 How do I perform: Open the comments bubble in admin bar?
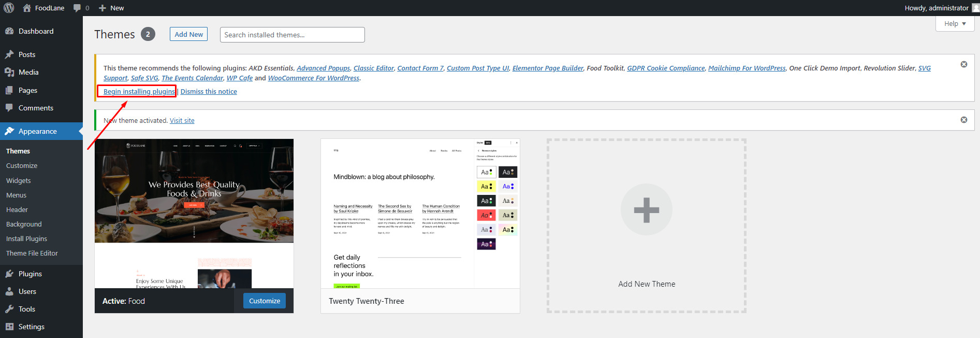(x=81, y=8)
